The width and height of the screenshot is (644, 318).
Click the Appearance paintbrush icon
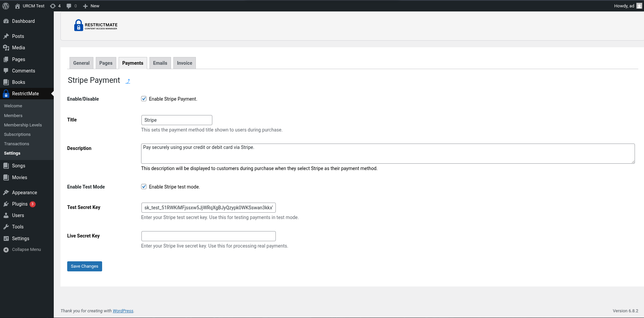click(6, 193)
